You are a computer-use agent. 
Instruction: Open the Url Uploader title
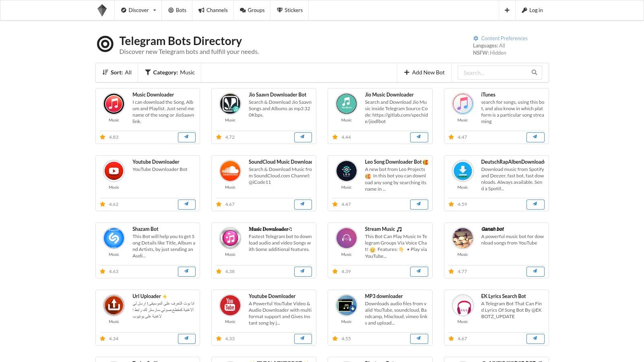(x=150, y=296)
